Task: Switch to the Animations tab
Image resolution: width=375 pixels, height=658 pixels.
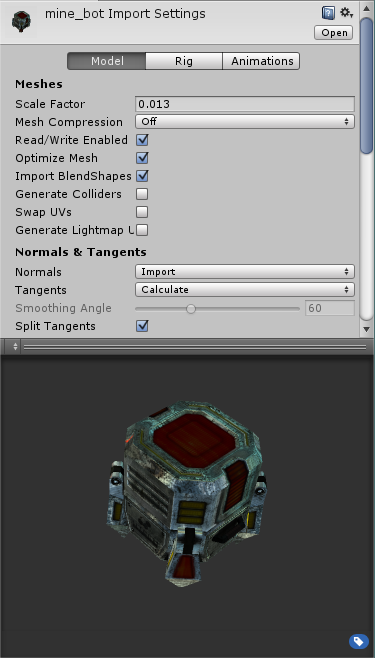Action: click(261, 61)
